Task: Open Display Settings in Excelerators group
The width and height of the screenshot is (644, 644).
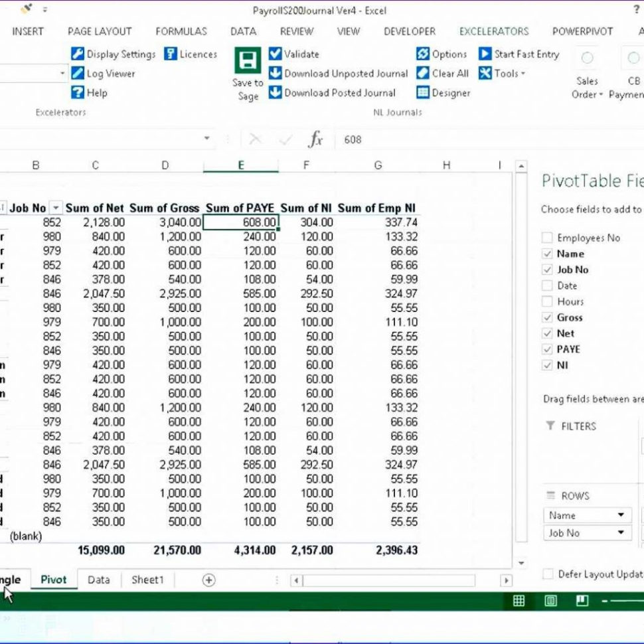Action: tap(113, 54)
